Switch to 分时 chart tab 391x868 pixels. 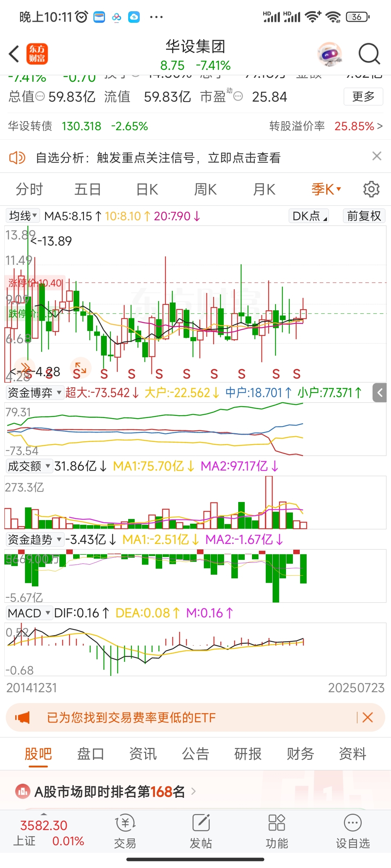(29, 189)
